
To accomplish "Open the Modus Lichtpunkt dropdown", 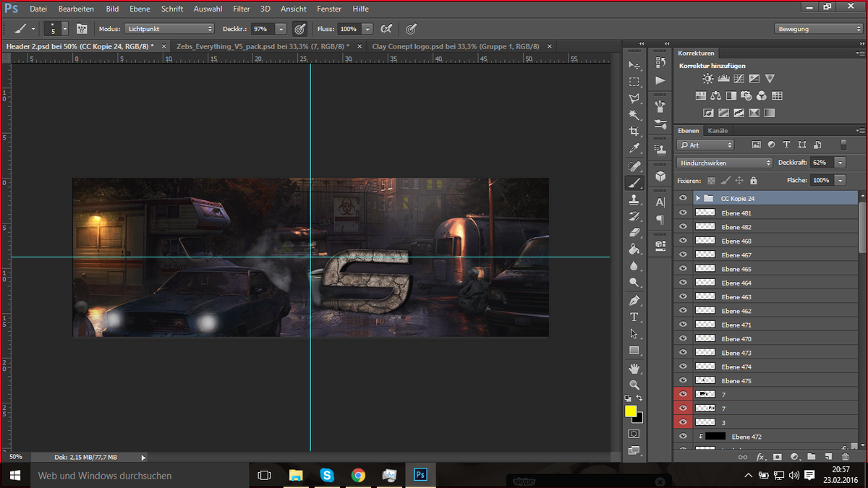I will [x=169, y=29].
